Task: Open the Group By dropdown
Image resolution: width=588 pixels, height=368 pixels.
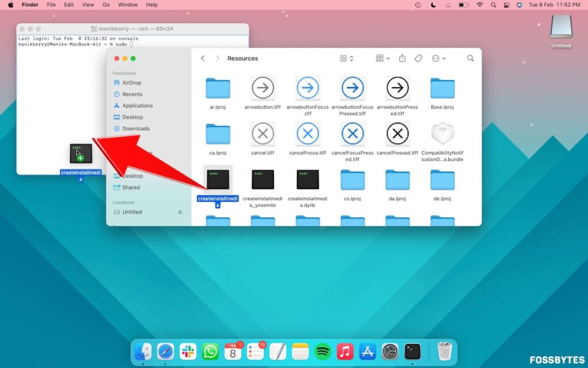Action: (x=382, y=58)
